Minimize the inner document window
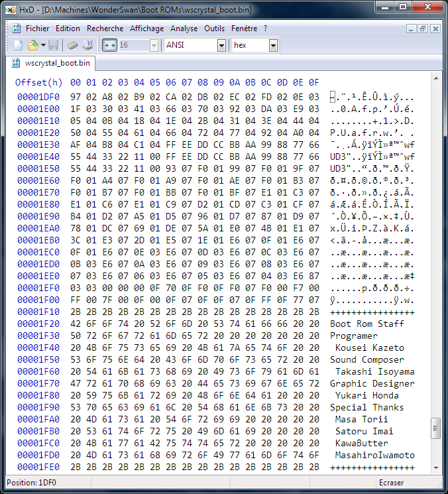448x494 pixels. click(x=411, y=29)
